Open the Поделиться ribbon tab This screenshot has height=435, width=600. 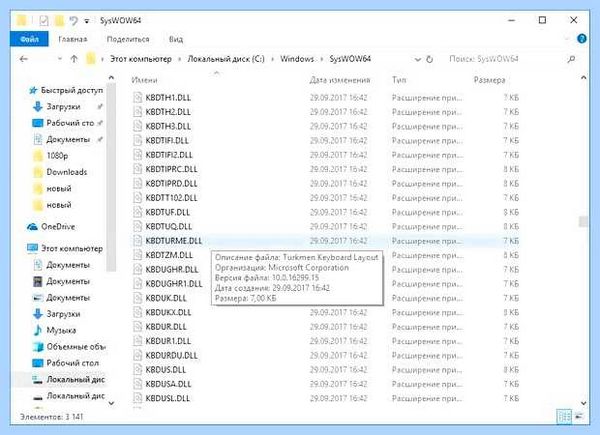pyautogui.click(x=128, y=39)
